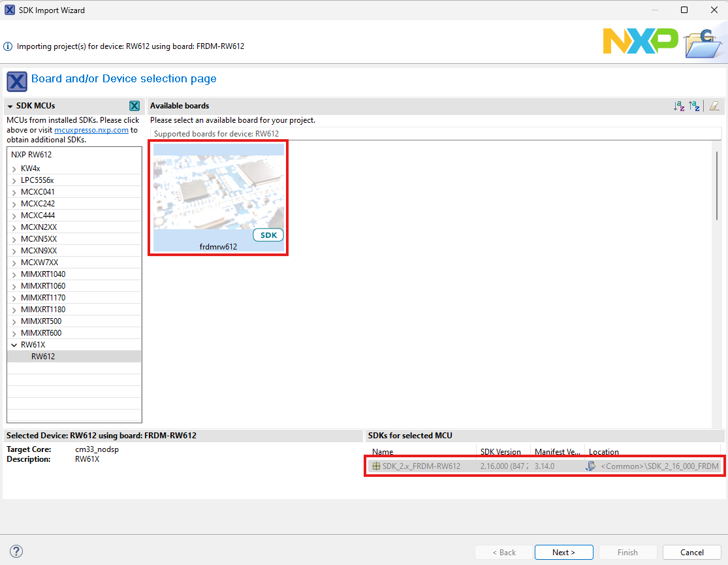Sort boards in ascending alphabetical order
Screen dimensions: 728x565
679,106
